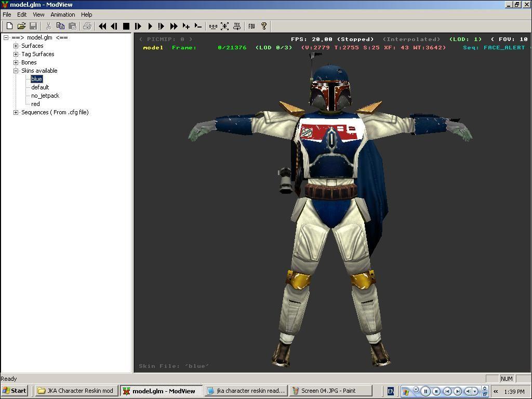Click the TEX texture toolbar icon
532x399 pixels.
coord(237,26)
